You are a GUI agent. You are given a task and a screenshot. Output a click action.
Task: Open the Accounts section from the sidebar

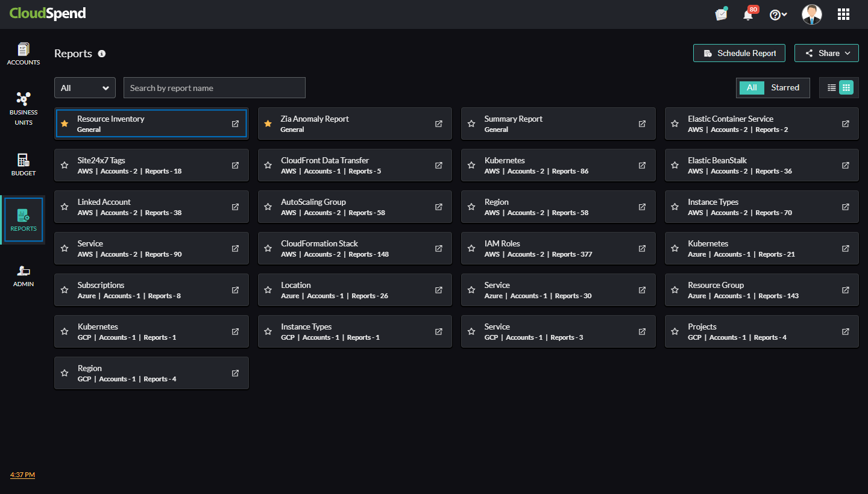[24, 54]
